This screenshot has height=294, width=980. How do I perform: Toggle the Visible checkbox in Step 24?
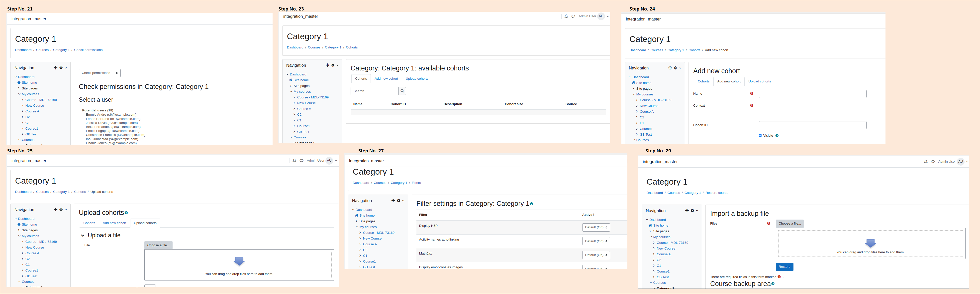(x=760, y=136)
